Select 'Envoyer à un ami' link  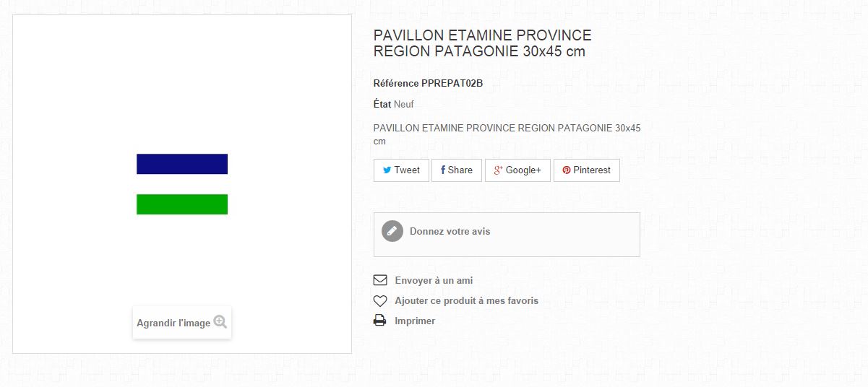(x=434, y=280)
